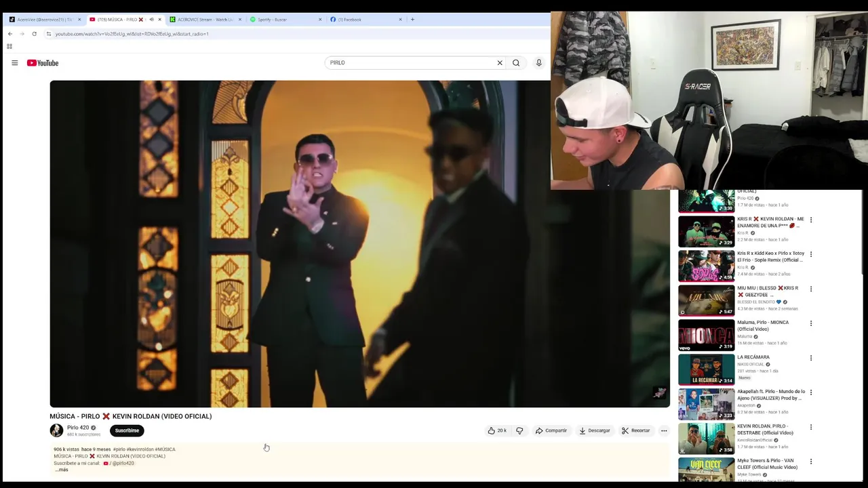
Task: Open the #kevinroldan hashtag
Action: click(140, 449)
